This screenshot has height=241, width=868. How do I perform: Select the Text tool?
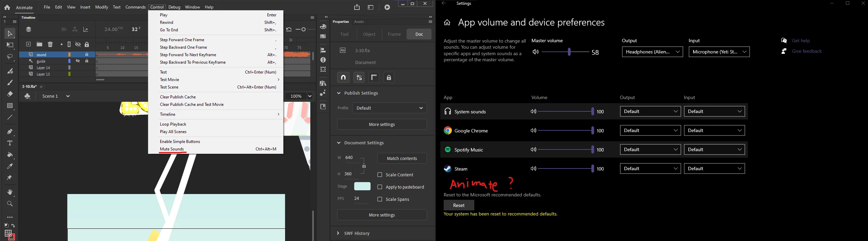tap(10, 143)
